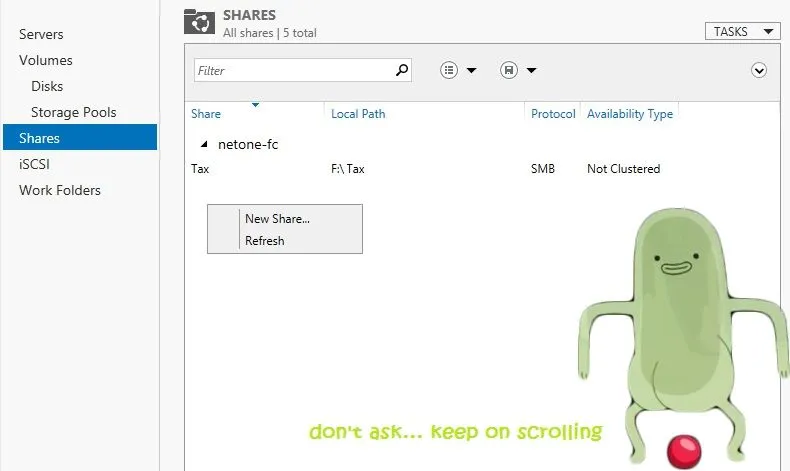Open iSCSI in the sidebar
The height and width of the screenshot is (471, 790).
34,164
